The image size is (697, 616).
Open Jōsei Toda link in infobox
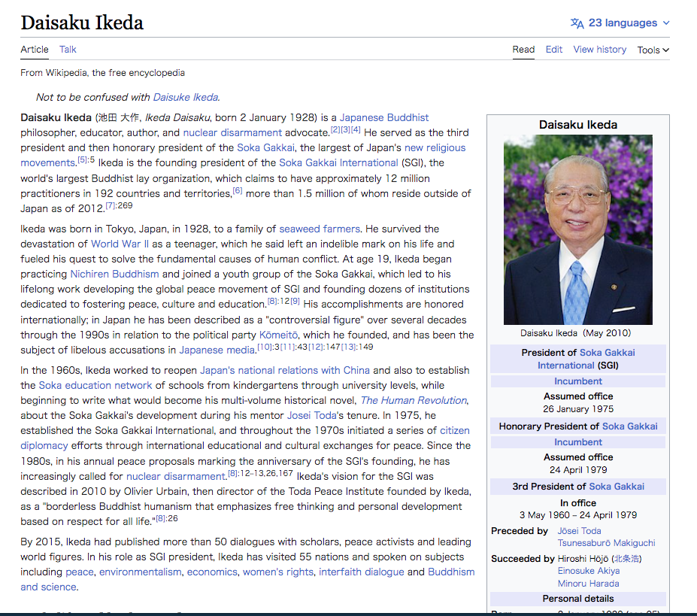pos(579,531)
